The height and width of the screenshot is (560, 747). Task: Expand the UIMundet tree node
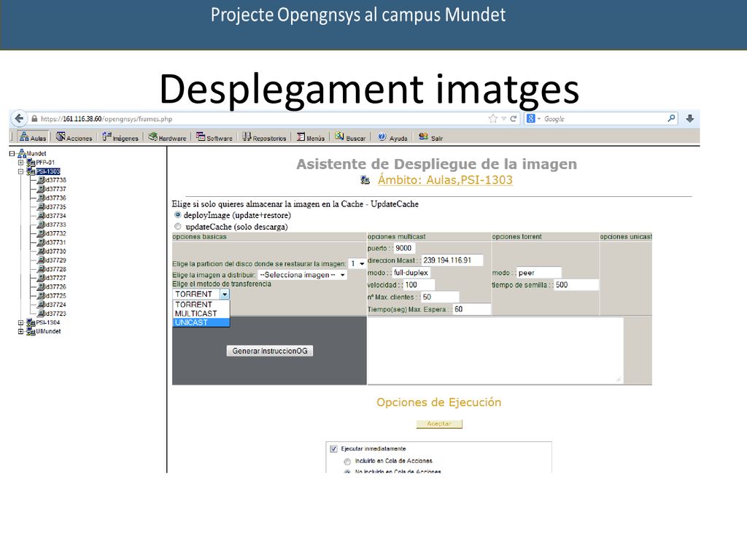point(20,332)
